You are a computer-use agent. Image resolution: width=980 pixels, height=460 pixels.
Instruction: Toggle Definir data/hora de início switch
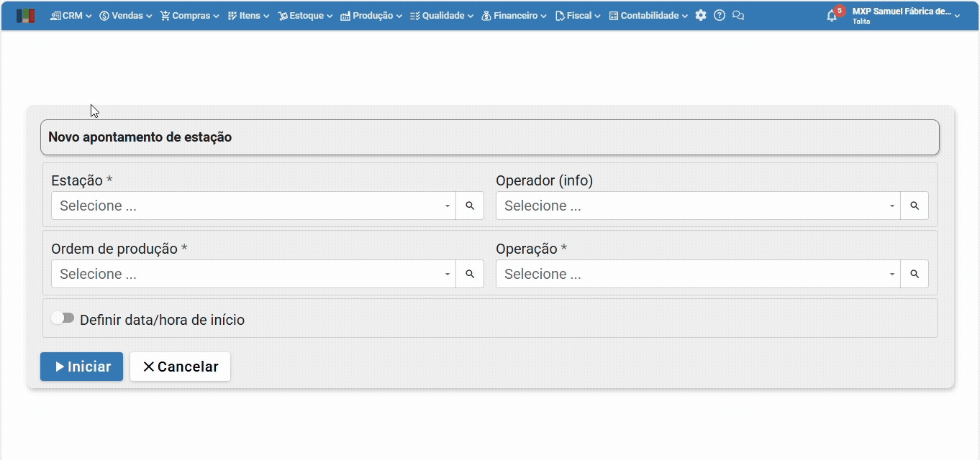63,318
